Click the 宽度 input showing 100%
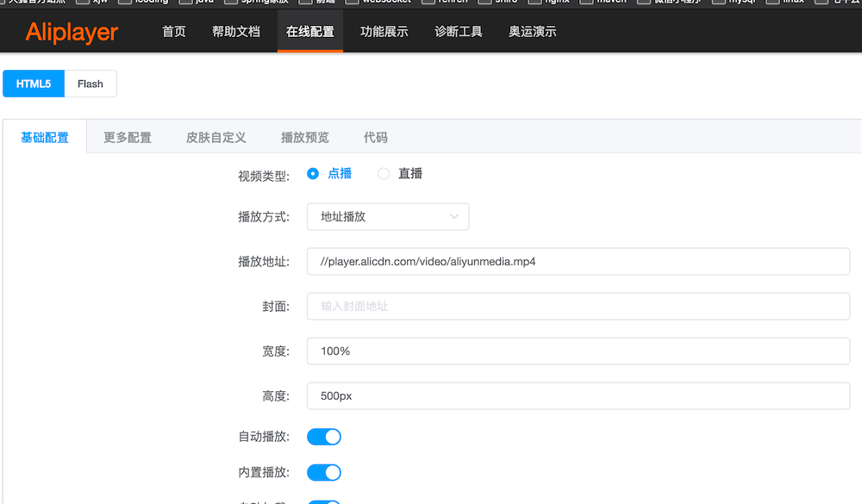The image size is (862, 504). pos(578,352)
